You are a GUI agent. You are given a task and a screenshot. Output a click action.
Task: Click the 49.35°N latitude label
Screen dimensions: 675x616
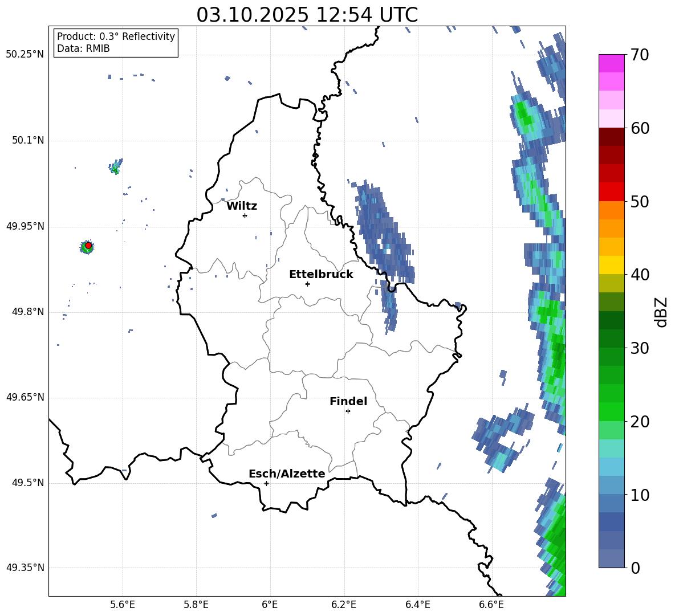point(25,568)
